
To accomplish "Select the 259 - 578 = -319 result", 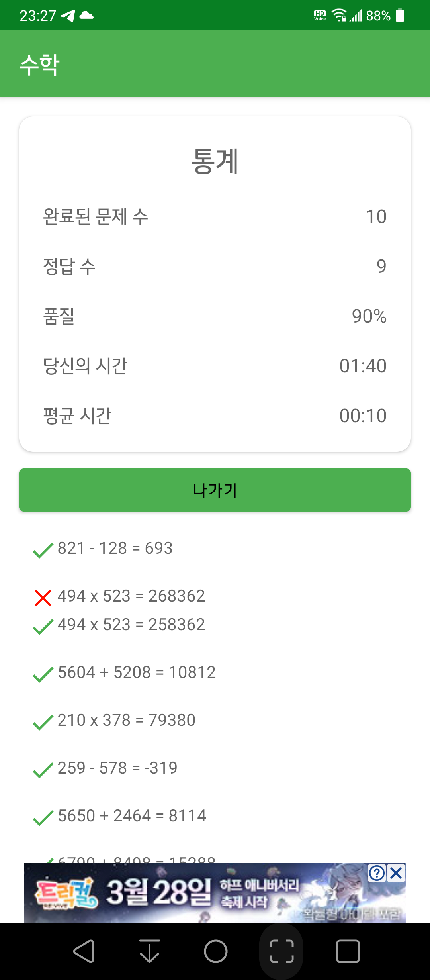I will [x=117, y=768].
